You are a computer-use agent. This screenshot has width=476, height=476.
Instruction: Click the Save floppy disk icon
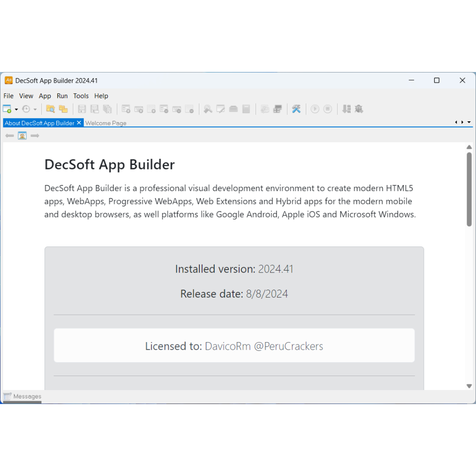(82, 109)
